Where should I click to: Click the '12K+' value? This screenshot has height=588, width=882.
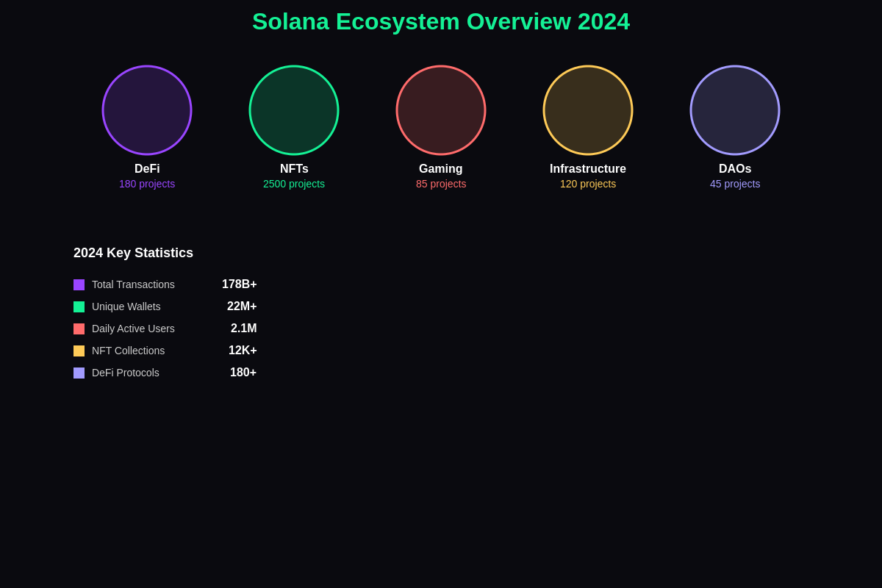243,351
